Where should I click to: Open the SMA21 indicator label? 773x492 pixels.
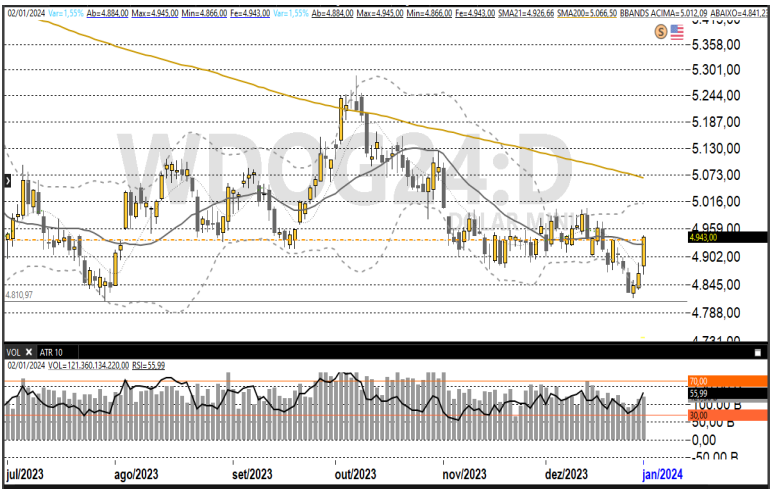526,13
